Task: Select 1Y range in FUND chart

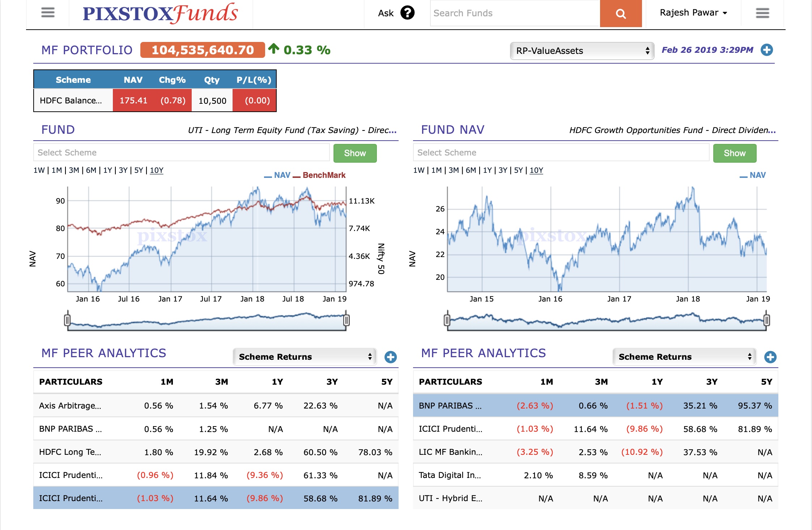Action: pyautogui.click(x=108, y=170)
